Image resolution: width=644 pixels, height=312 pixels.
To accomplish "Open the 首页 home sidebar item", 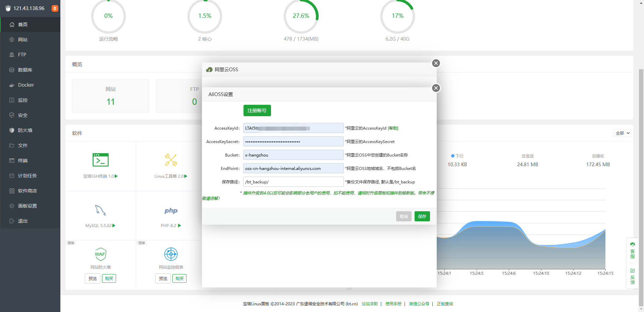I will (x=30, y=25).
